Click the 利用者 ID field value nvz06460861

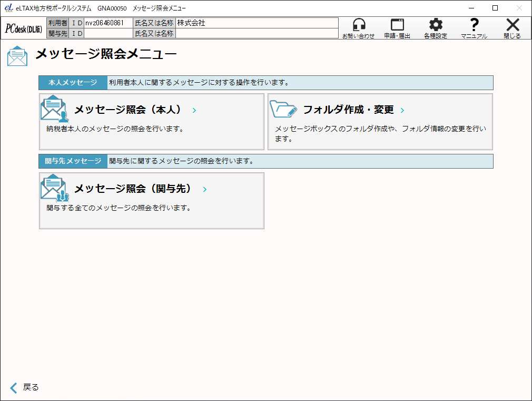pyautogui.click(x=108, y=23)
